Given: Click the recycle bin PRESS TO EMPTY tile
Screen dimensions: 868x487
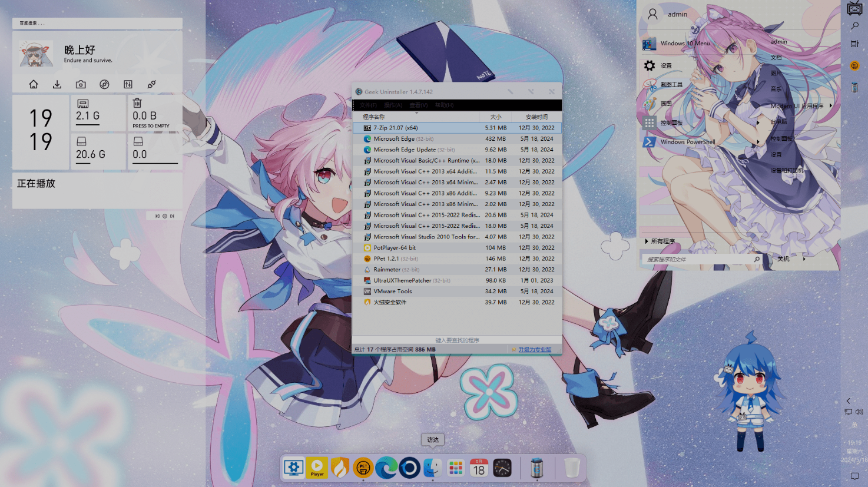Looking at the screenshot, I should [155, 113].
